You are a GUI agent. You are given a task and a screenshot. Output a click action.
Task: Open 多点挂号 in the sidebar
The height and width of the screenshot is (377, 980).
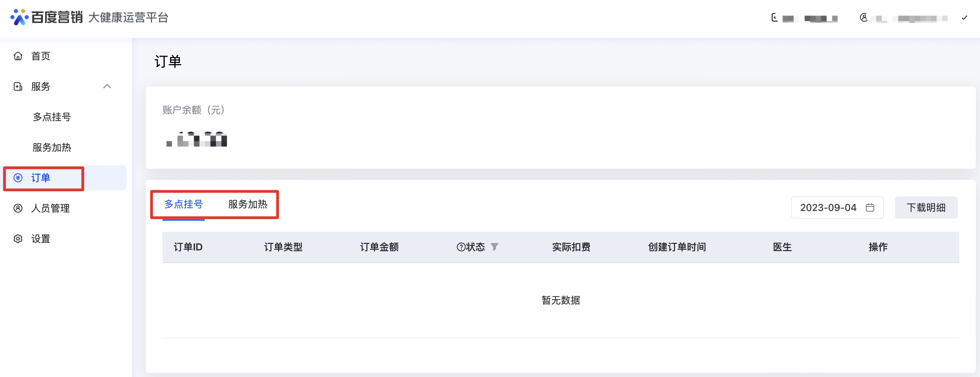click(52, 117)
